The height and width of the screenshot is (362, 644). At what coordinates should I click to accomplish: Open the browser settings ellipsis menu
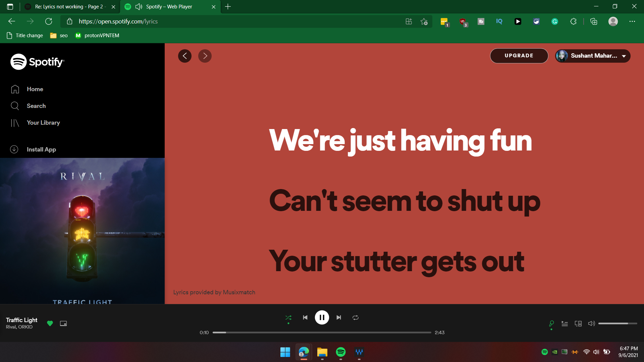point(632,21)
